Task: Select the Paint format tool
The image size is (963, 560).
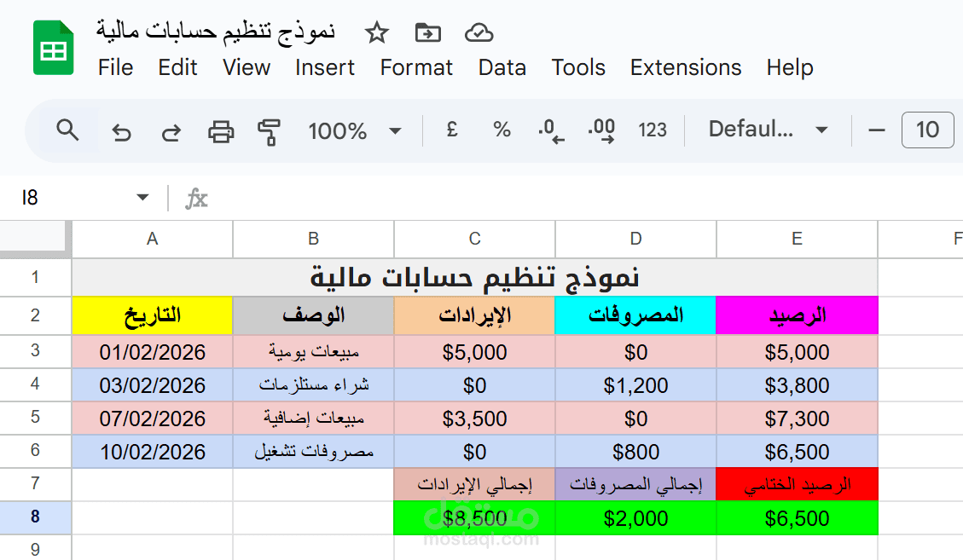Action: click(x=269, y=130)
